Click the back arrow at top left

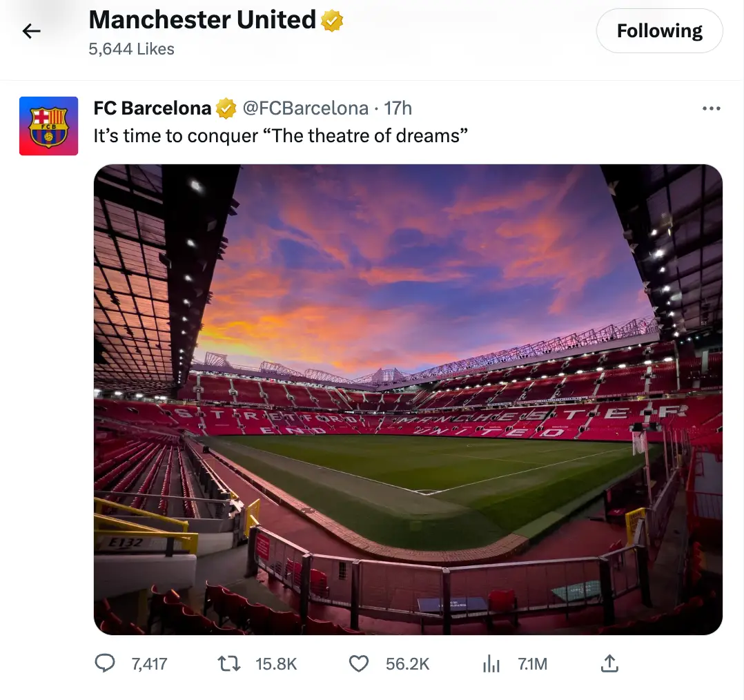[31, 30]
